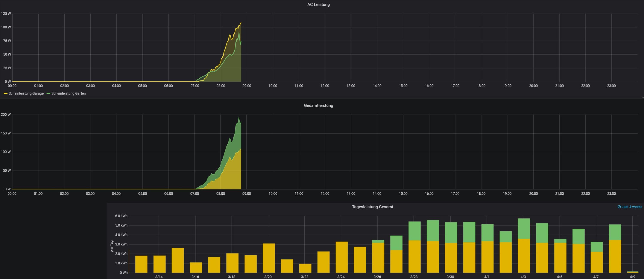Open the Gesamtleistung panel title menu
This screenshot has height=279, width=644.
point(318,106)
